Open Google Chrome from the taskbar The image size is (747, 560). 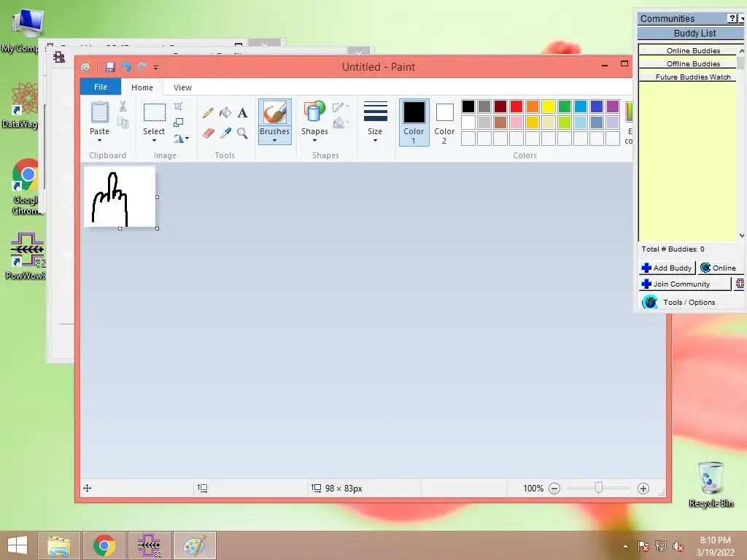tap(104, 545)
